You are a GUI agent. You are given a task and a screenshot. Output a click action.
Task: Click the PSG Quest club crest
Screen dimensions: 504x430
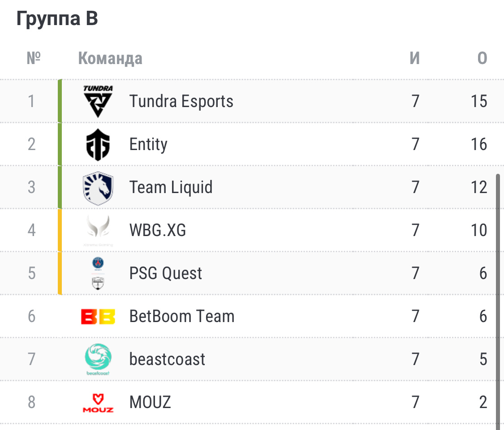pos(98,273)
